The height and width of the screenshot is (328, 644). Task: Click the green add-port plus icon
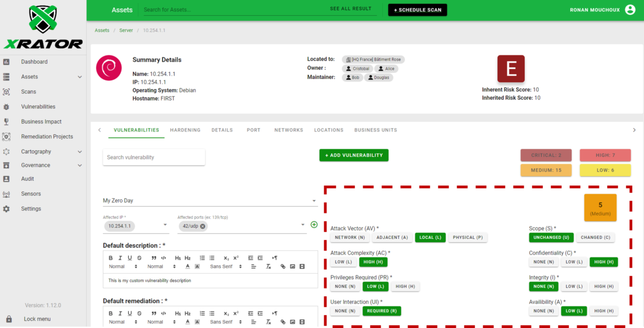(x=314, y=225)
